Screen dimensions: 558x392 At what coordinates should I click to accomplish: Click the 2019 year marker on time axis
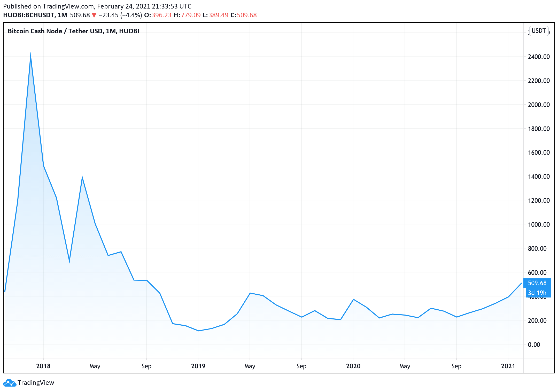click(x=198, y=366)
